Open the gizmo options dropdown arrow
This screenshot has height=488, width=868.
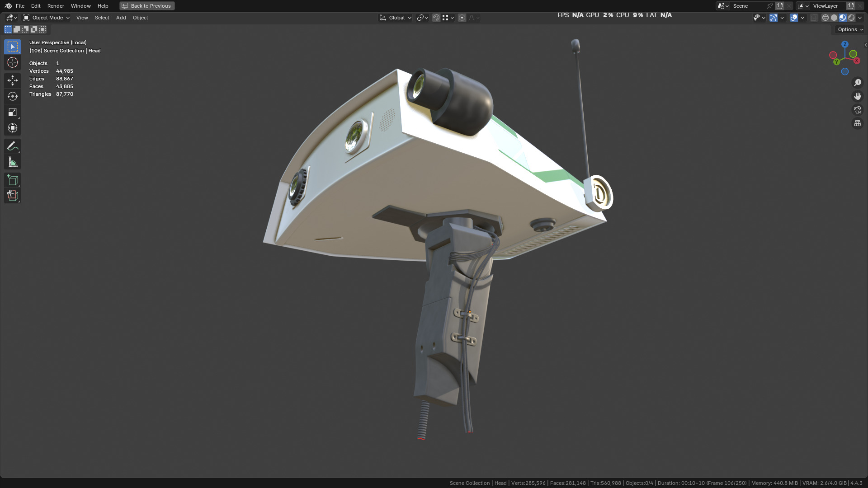pyautogui.click(x=782, y=18)
